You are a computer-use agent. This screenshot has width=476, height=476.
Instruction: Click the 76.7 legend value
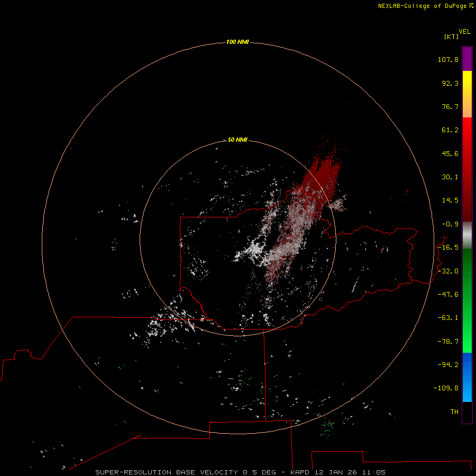point(450,106)
